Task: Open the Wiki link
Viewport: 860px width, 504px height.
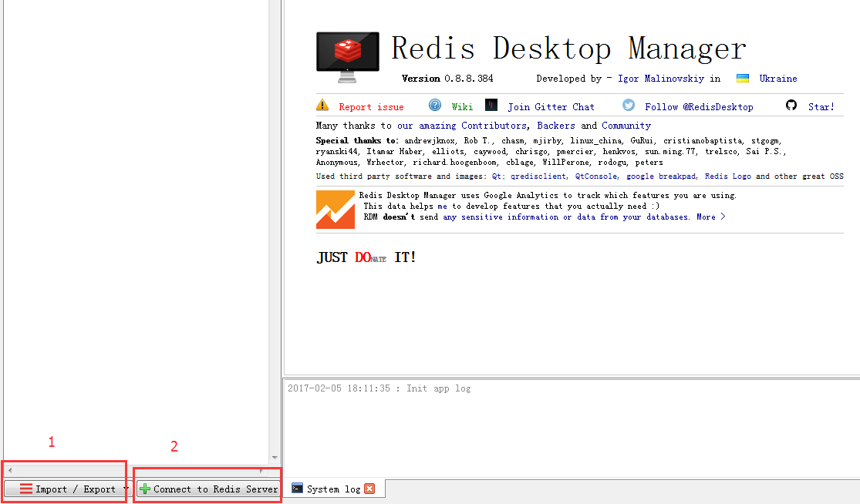Action: [x=462, y=107]
